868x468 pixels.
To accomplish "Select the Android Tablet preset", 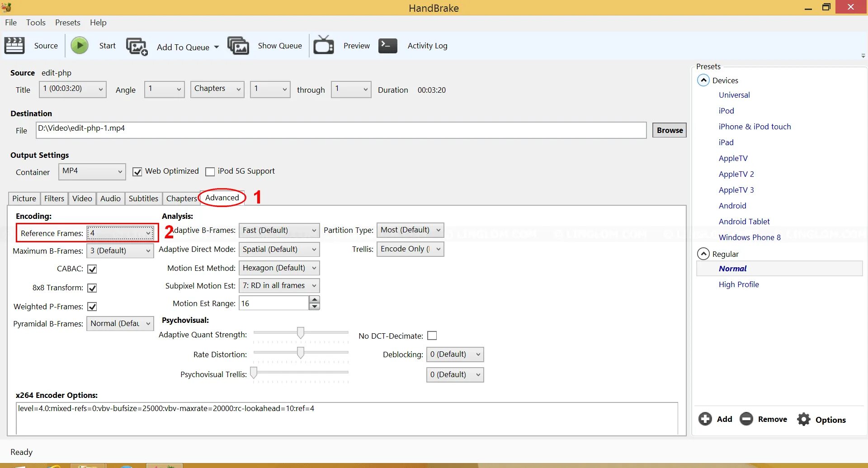I will (x=744, y=222).
